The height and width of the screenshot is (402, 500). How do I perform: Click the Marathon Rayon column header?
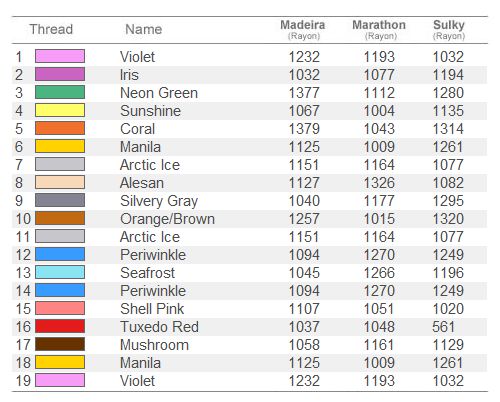(379, 30)
